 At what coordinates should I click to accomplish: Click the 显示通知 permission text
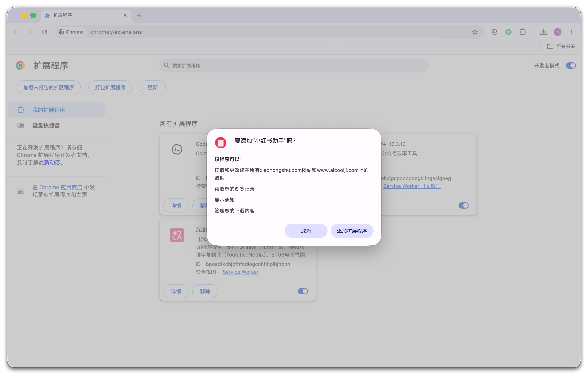coord(224,200)
